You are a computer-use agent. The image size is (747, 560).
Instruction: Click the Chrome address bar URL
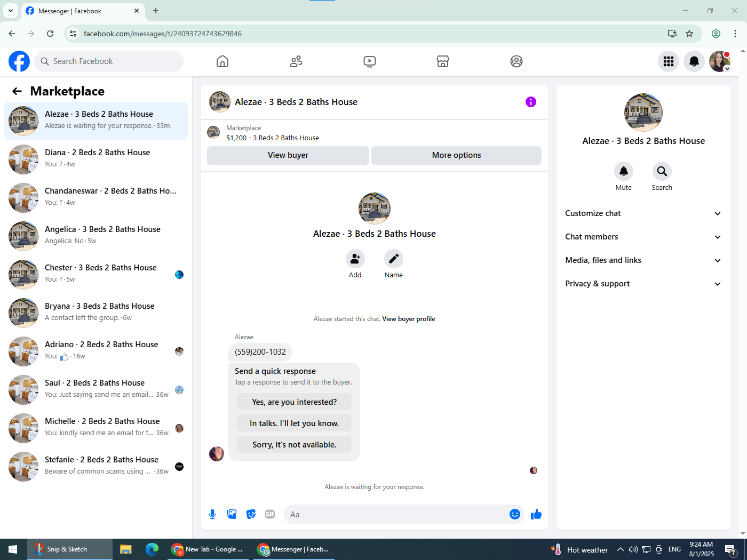click(163, 34)
